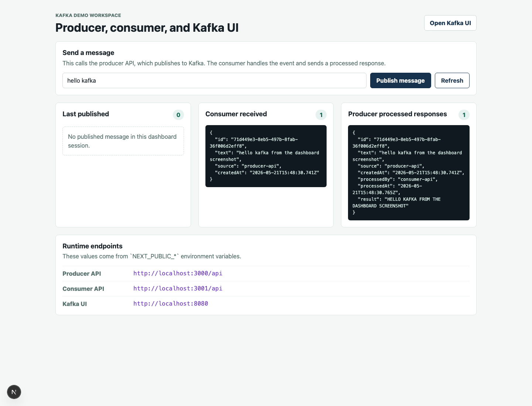Image resolution: width=532 pixels, height=406 pixels.
Task: Click the Producer processed responses JSON block
Action: click(x=409, y=173)
